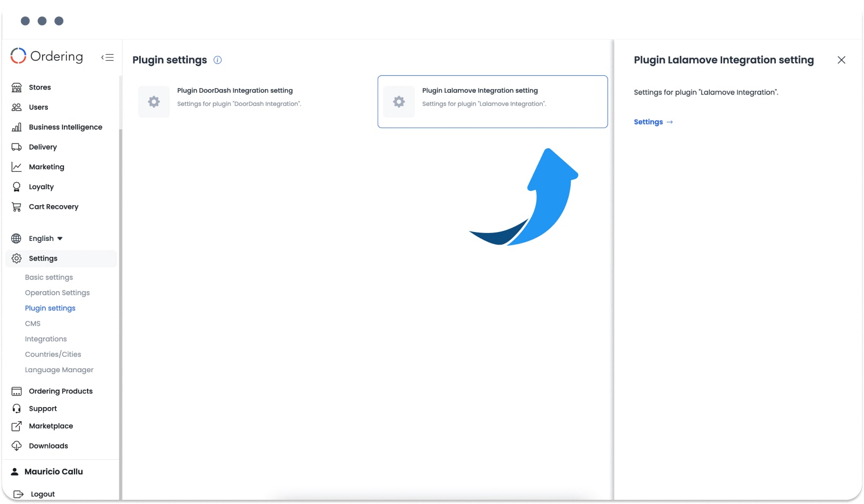Click the Lalamove plugin gear icon
This screenshot has width=864, height=504.
tap(399, 102)
